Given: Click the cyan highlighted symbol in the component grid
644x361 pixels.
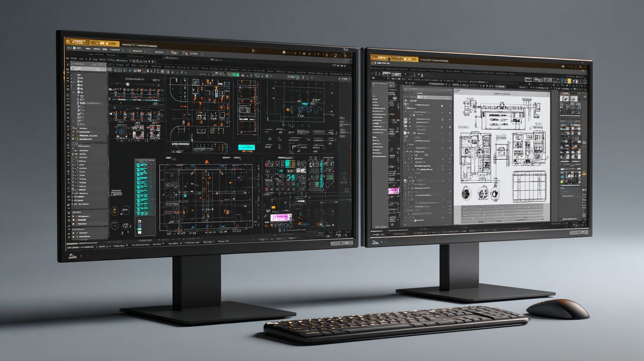Looking at the screenshot, I should pyautogui.click(x=290, y=164).
